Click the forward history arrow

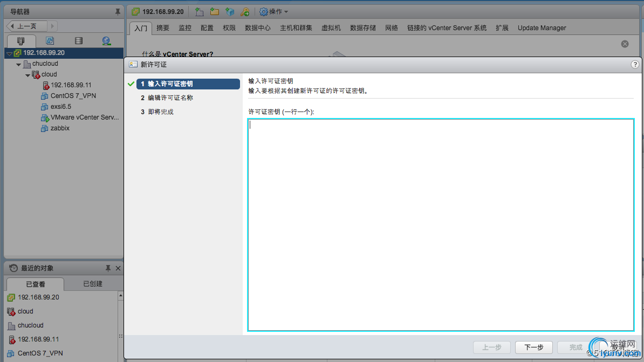point(52,26)
